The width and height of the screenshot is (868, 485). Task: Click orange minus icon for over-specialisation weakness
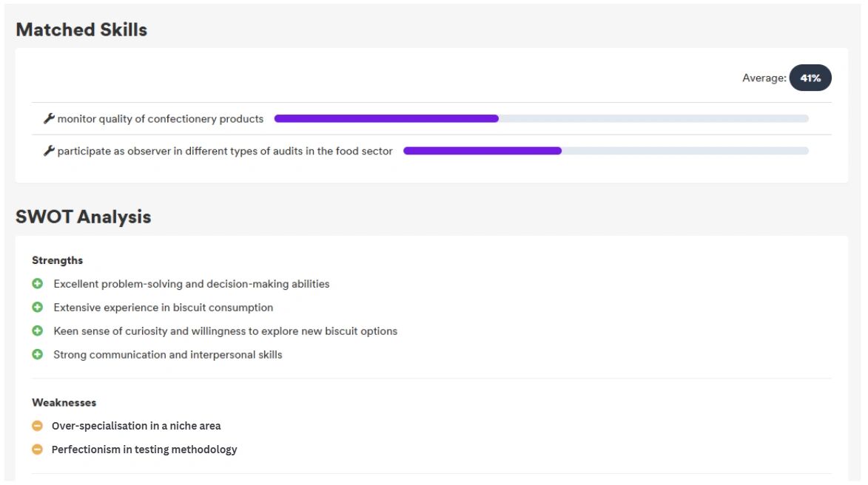(38, 426)
